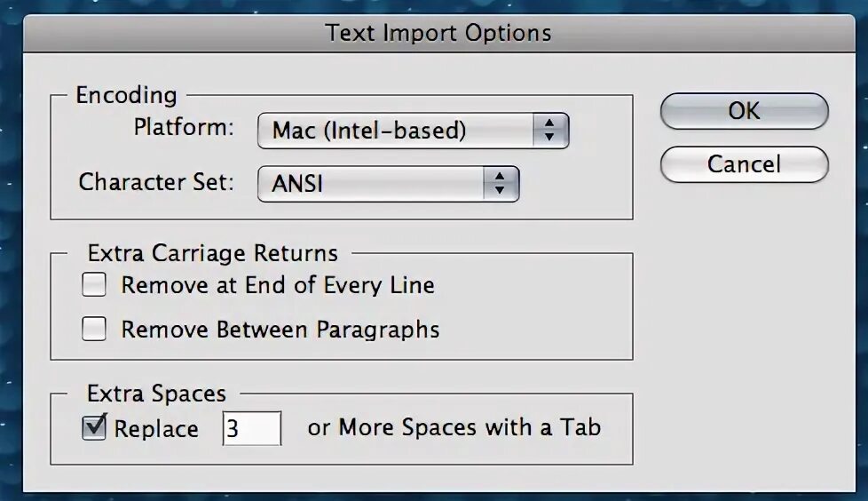Click the Extra Spaces group heading
The height and width of the screenshot is (501, 868).
[x=156, y=394]
